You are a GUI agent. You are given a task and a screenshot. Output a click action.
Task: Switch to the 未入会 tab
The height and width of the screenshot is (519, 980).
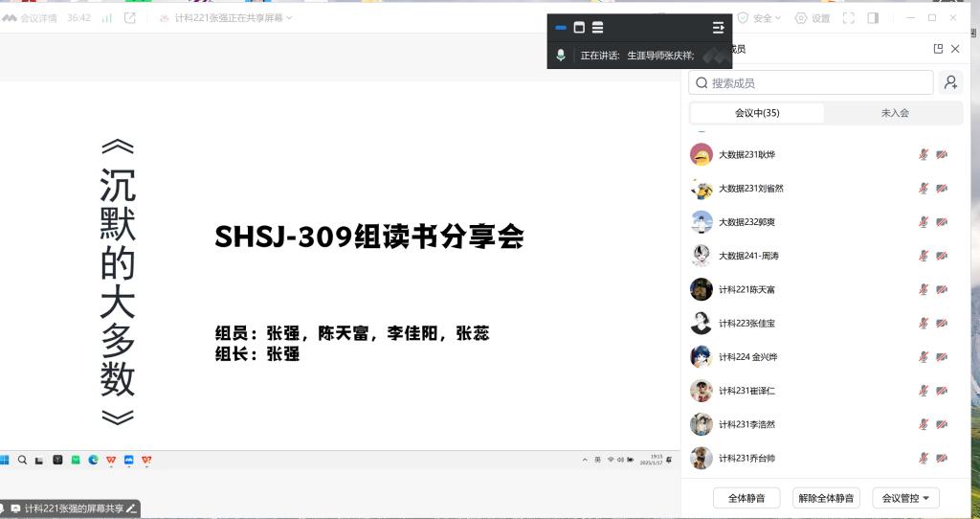click(x=894, y=113)
